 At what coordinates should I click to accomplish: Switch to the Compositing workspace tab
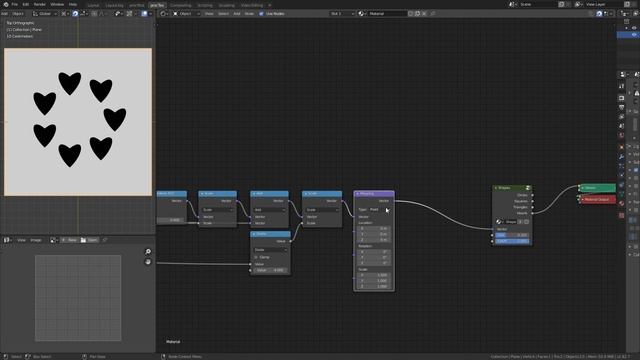(180, 5)
